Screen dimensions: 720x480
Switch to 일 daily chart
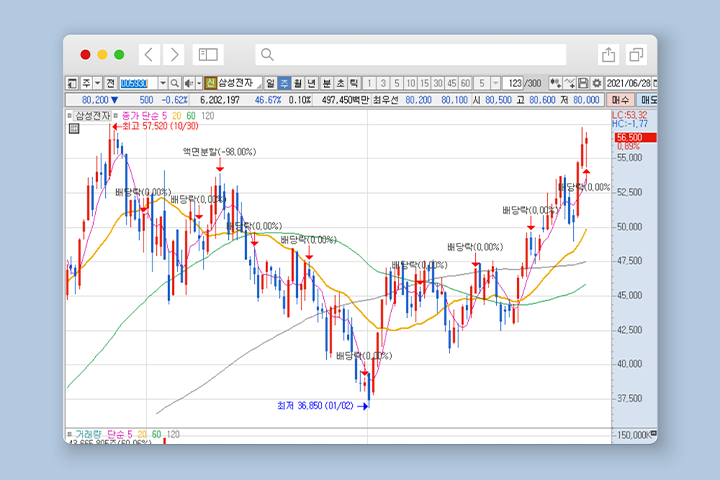point(270,83)
